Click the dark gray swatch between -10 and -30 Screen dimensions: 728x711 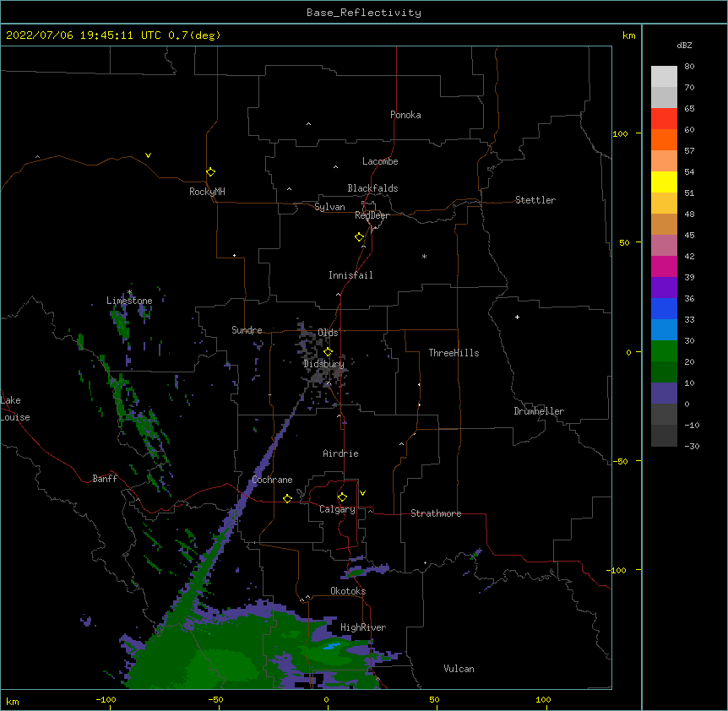(664, 436)
